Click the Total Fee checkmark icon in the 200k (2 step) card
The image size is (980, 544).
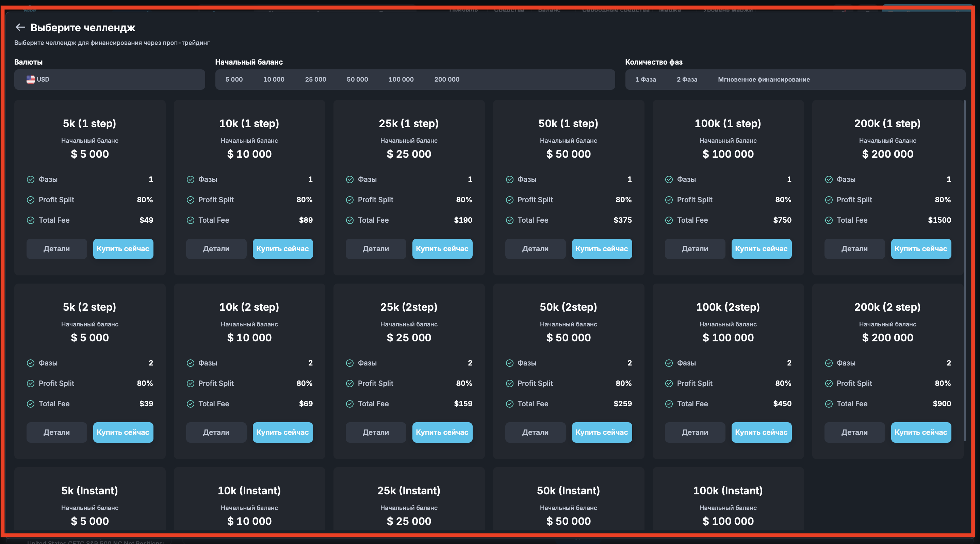pyautogui.click(x=829, y=404)
